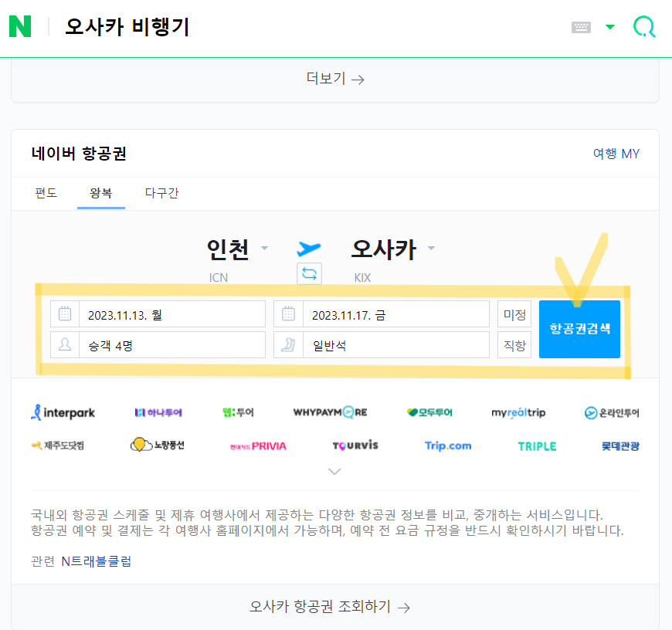Click the TOURVIS logo
The height and width of the screenshot is (630, 672).
click(355, 445)
